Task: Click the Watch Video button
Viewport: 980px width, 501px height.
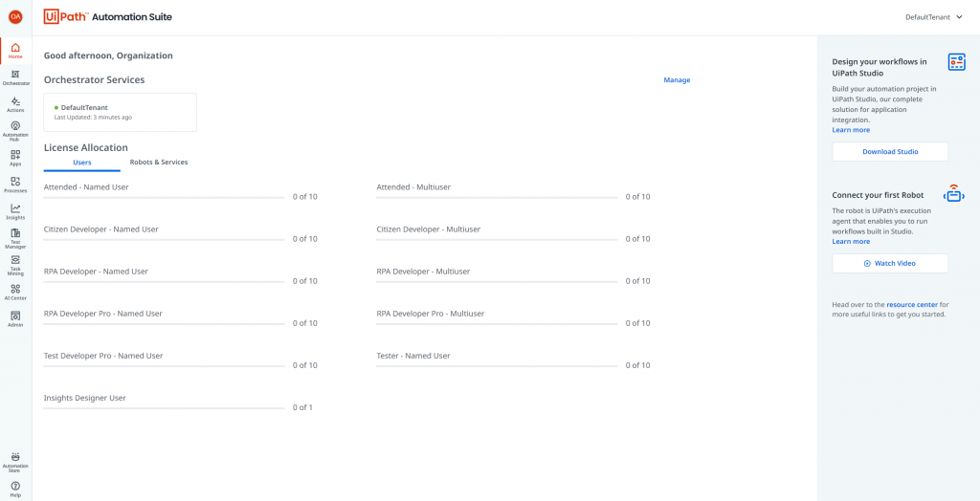Action: (x=890, y=264)
